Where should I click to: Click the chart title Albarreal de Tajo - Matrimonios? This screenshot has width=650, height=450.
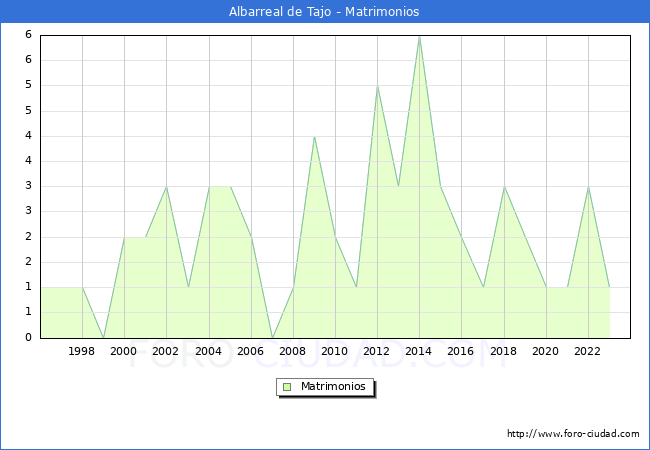click(324, 12)
